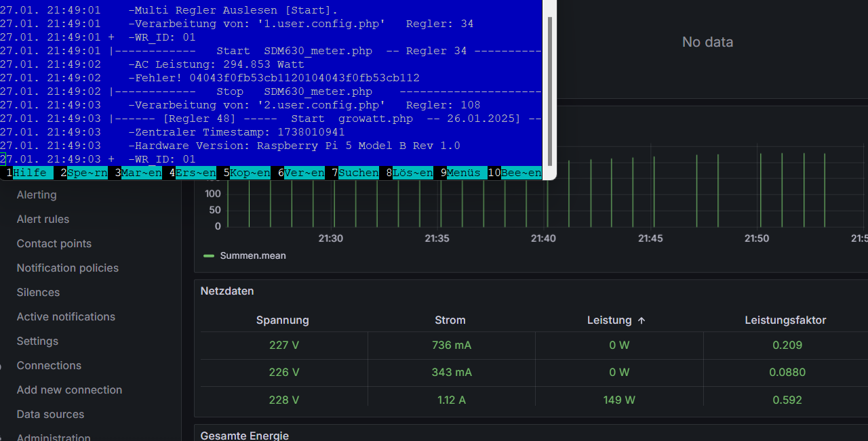Viewport: 868px width, 441px height.
Task: Open Notification policies page
Action: point(67,268)
